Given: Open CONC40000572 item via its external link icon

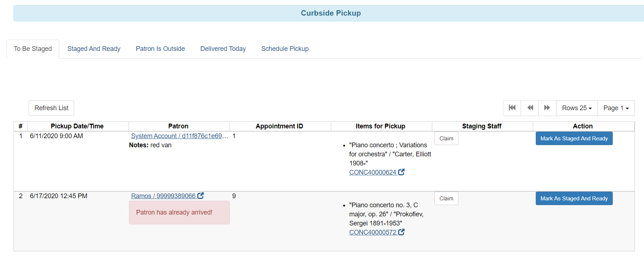Looking at the screenshot, I should [x=401, y=232].
